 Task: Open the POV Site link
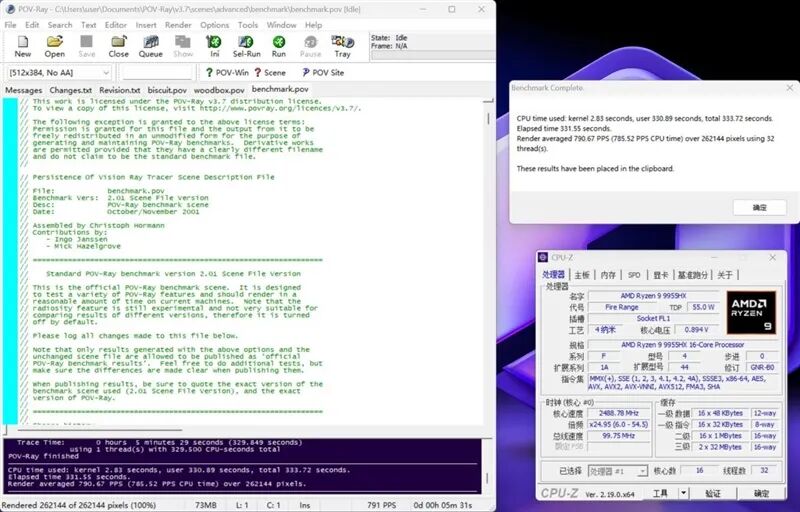pos(322,73)
